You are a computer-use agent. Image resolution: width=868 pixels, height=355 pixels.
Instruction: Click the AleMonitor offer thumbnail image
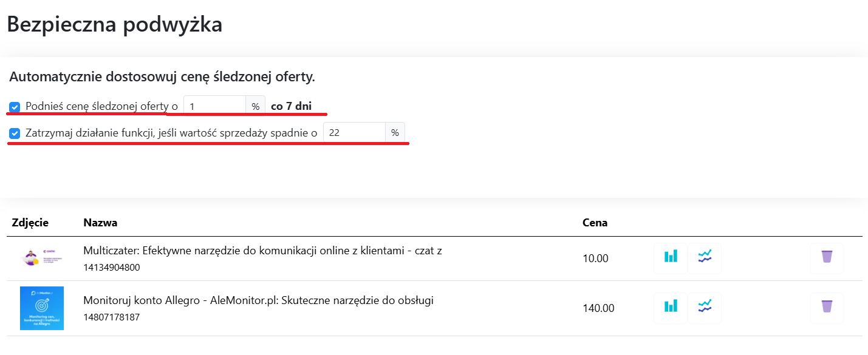pos(42,308)
